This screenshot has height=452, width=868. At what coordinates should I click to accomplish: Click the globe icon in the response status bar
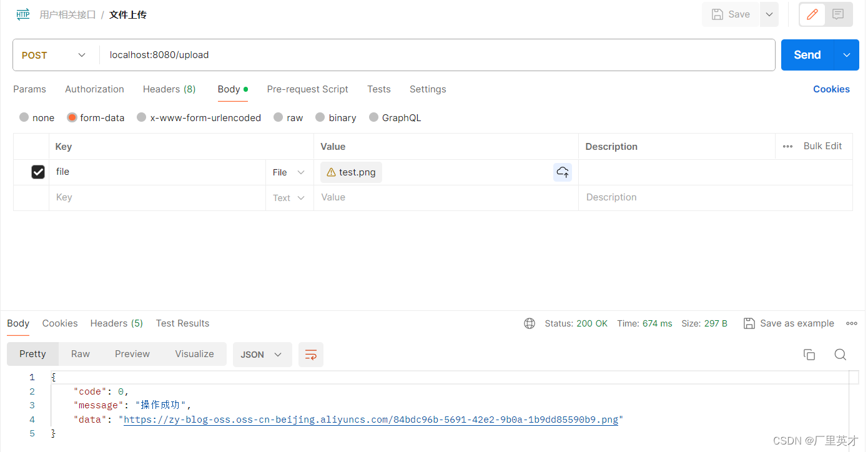coord(530,323)
